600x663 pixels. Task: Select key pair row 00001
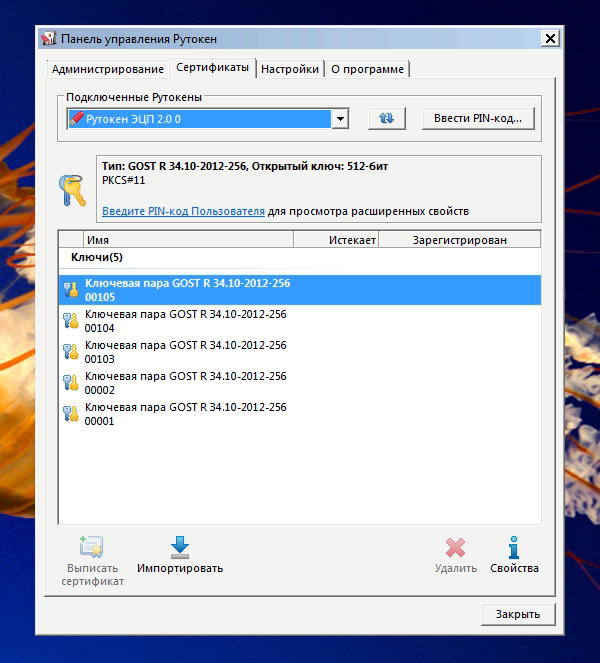tap(300, 414)
